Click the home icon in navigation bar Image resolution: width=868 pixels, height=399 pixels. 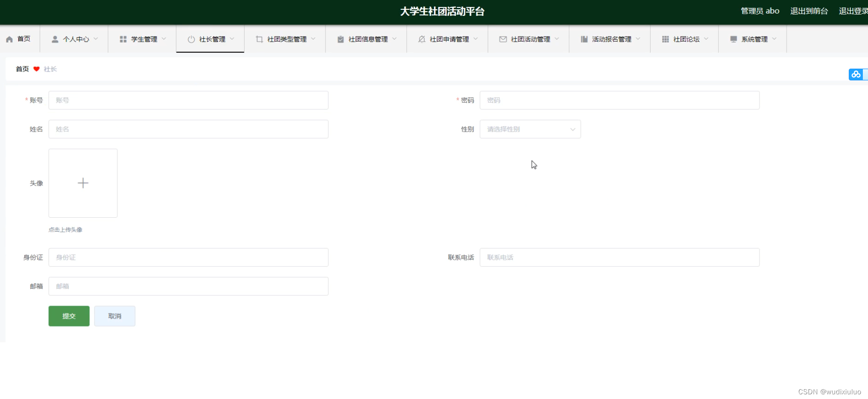(9, 39)
